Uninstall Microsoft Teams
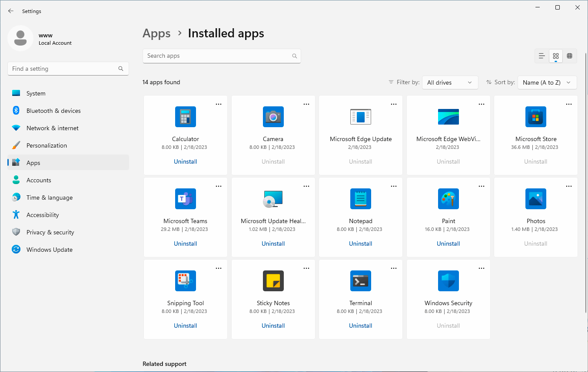This screenshot has width=588, height=372. [x=186, y=244]
